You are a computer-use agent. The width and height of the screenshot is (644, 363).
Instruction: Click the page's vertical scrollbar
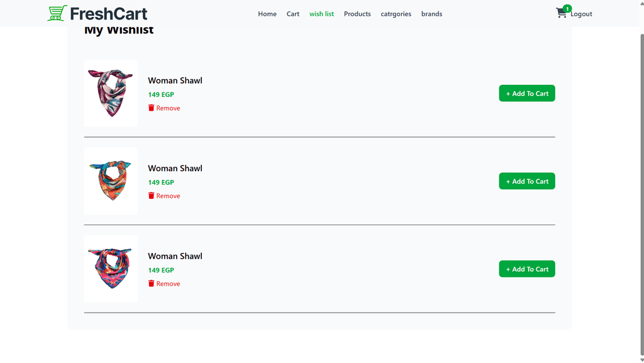[x=640, y=189]
